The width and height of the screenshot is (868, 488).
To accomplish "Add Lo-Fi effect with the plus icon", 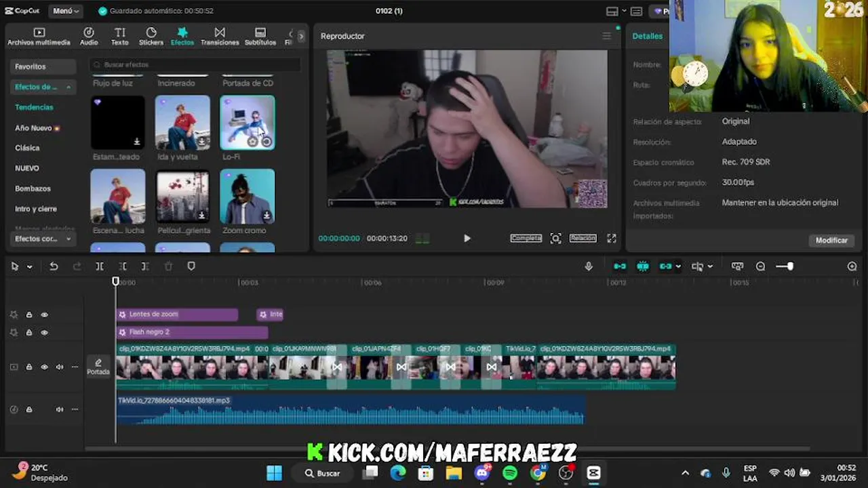I will coord(267,142).
